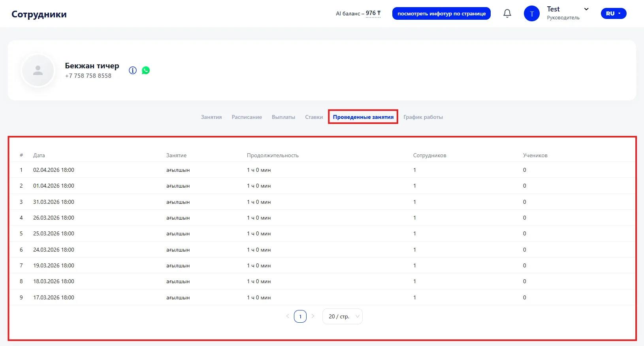Click the date 18.03.2026 18:00
The height and width of the screenshot is (346, 644).
click(x=54, y=281)
